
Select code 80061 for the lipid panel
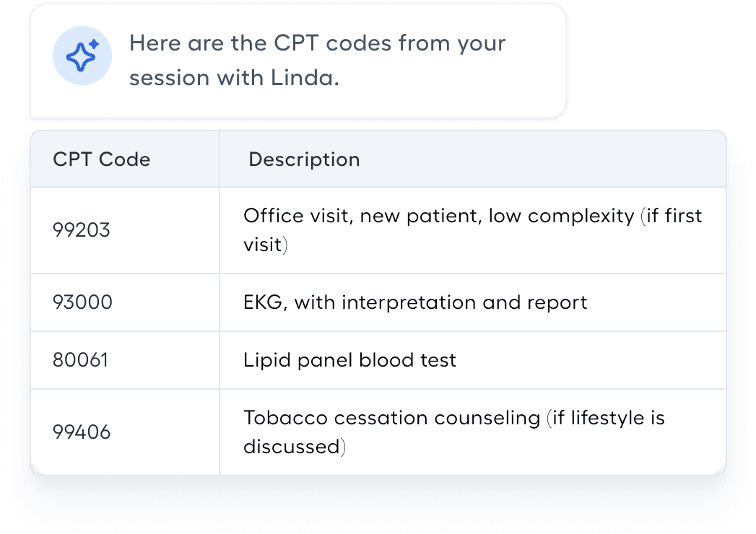[80, 359]
